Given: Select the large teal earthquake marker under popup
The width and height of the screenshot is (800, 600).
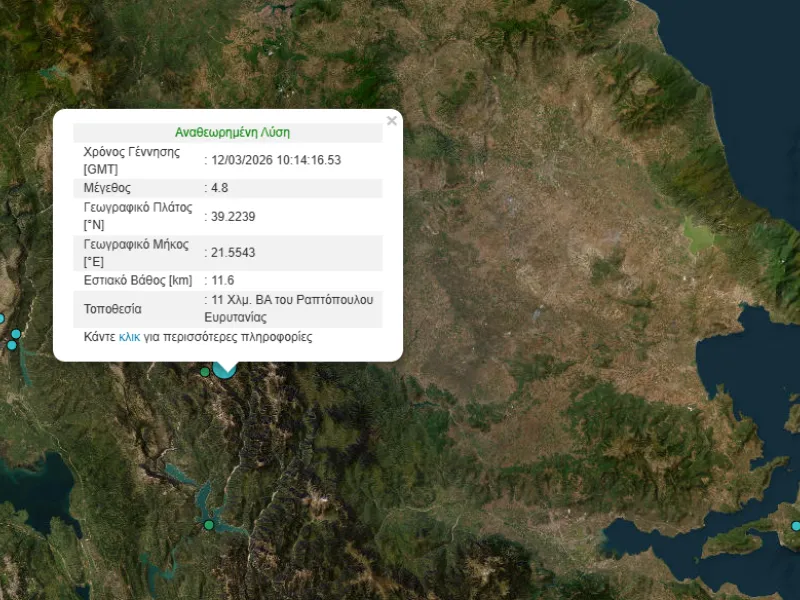Looking at the screenshot, I should [225, 368].
